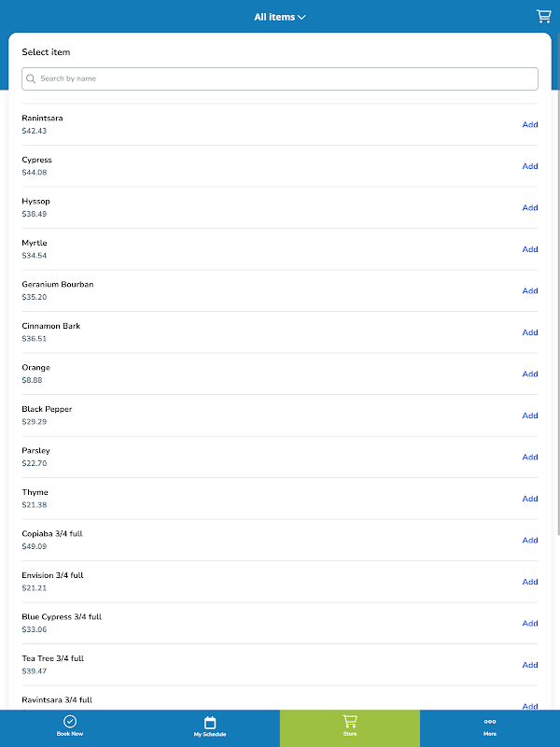Screen dimensions: 560x747
Task: Add Ranintsara to cart
Action: click(x=530, y=125)
